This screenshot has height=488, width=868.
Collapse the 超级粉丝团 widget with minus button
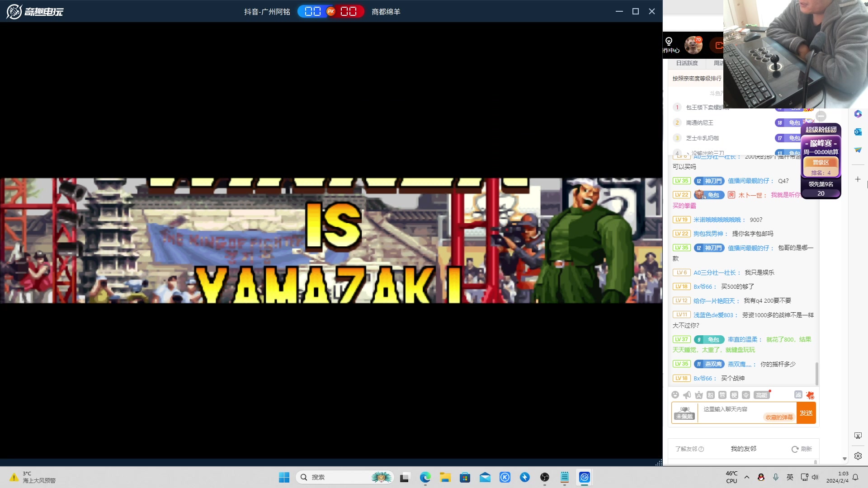click(x=821, y=116)
